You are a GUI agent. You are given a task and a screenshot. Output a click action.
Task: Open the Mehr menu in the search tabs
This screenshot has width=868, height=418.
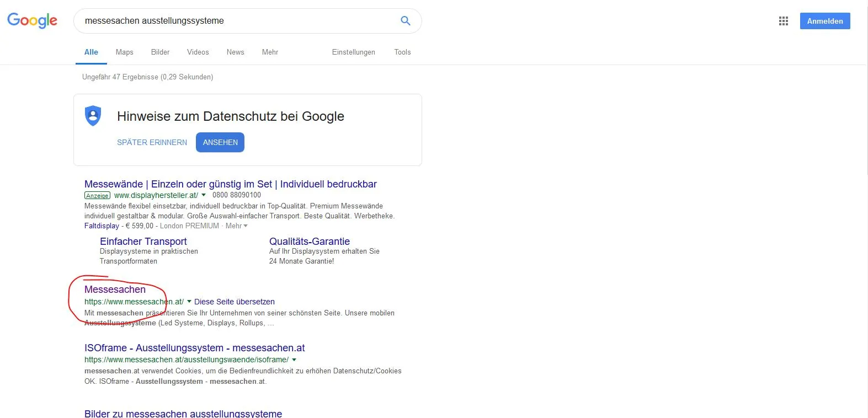pos(270,52)
